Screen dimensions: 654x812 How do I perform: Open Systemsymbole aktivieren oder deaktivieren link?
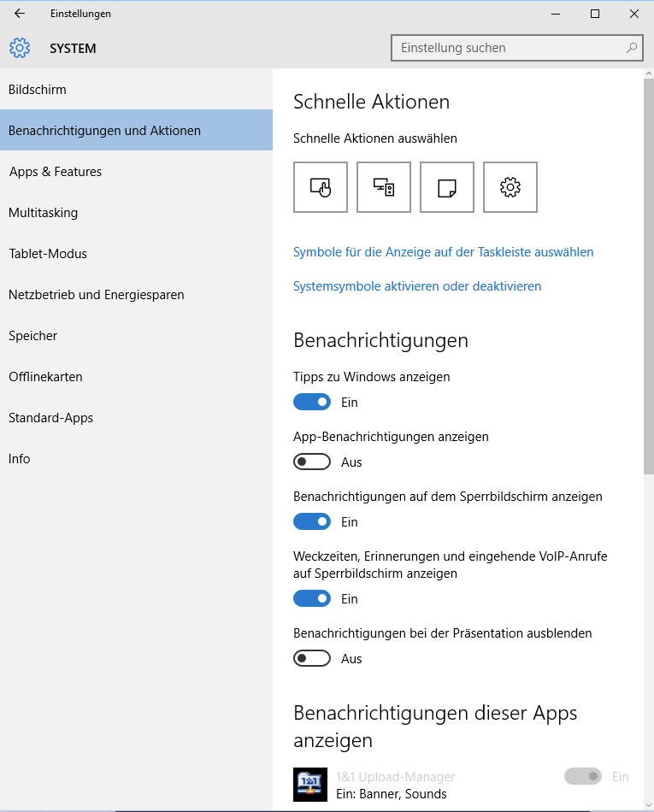tap(417, 286)
